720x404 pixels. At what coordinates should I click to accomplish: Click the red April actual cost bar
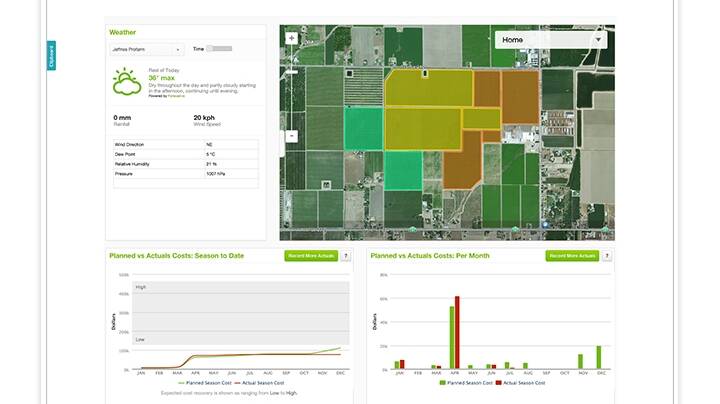pyautogui.click(x=457, y=332)
